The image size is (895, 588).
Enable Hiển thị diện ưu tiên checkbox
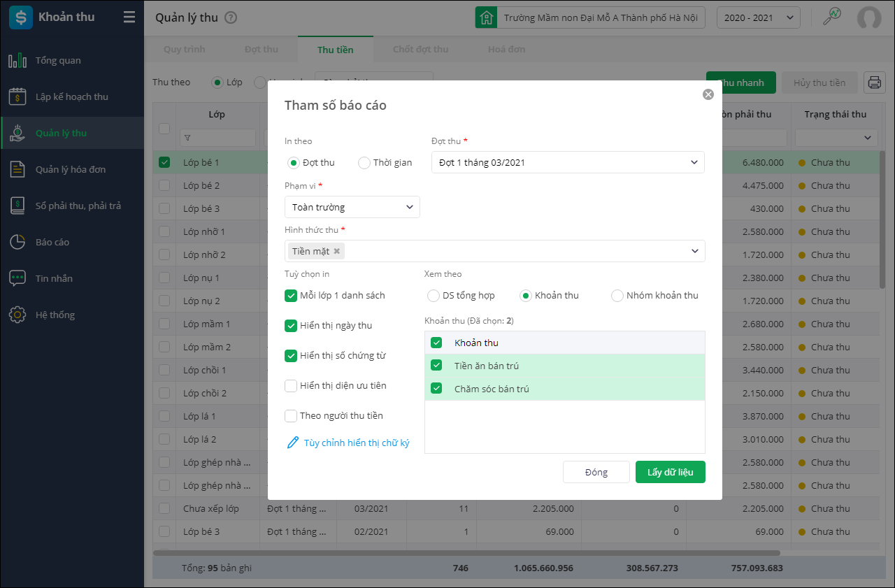(291, 386)
